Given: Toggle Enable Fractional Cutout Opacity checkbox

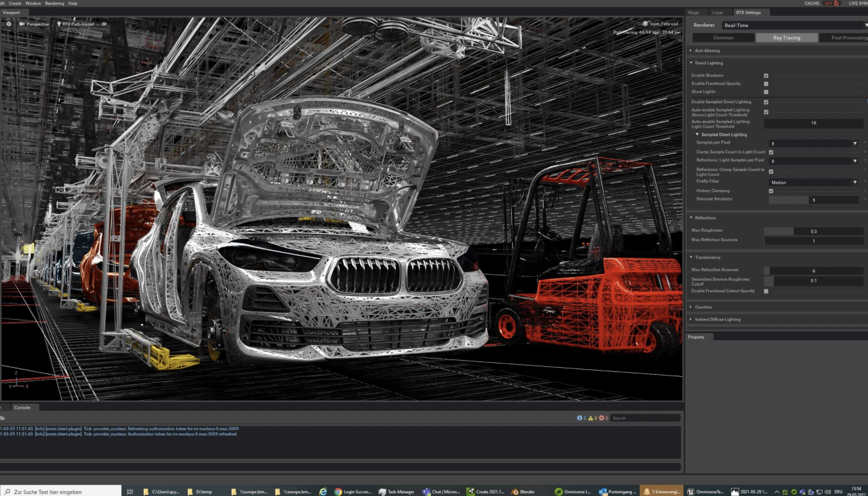Looking at the screenshot, I should click(766, 291).
